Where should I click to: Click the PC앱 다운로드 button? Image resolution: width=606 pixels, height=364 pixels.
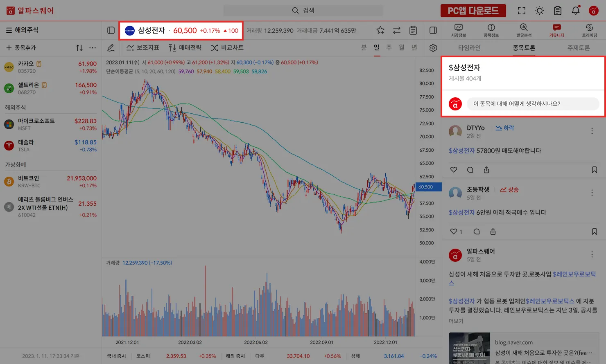(x=473, y=11)
